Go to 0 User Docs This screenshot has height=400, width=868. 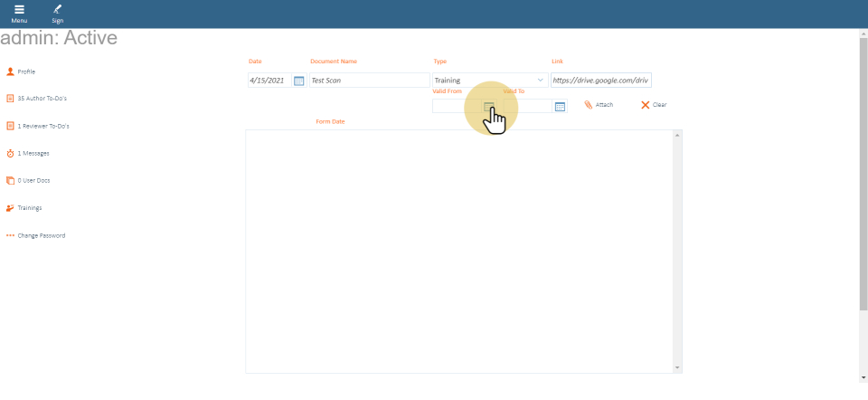click(33, 180)
